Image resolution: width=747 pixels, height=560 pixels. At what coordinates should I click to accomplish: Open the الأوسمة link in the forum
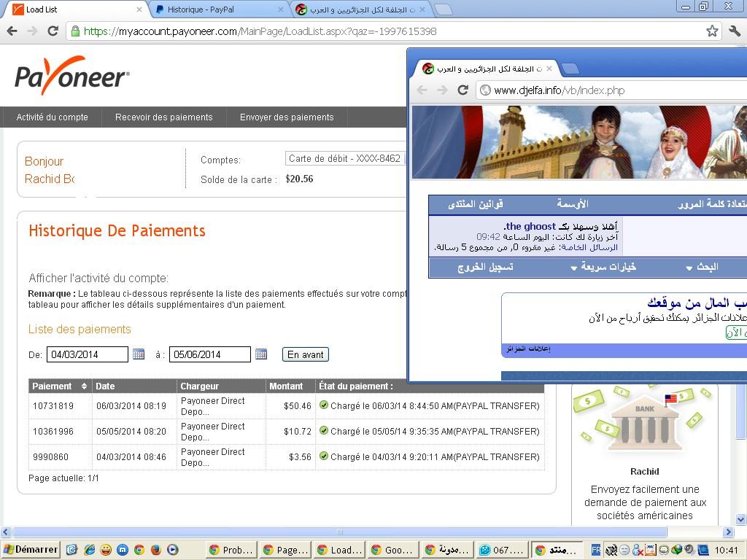(x=573, y=204)
